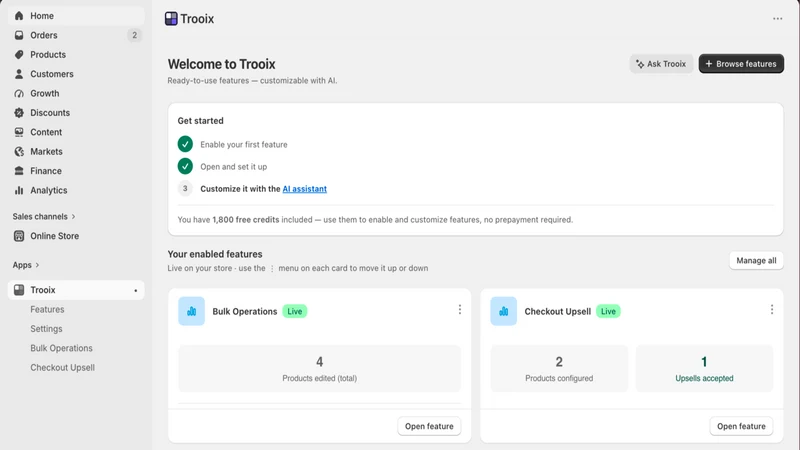Click the Finance bank icon
Viewport: 800px width, 450px height.
[x=19, y=171]
